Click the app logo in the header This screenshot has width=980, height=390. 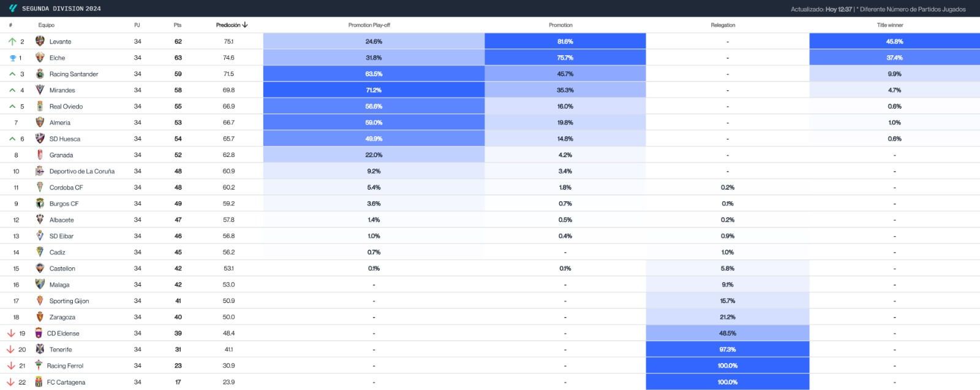click(x=12, y=8)
